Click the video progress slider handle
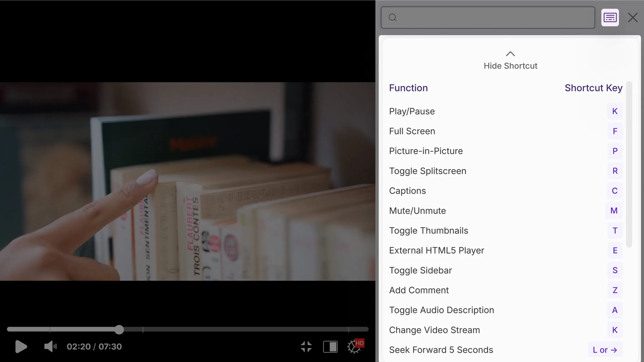This screenshot has width=644, height=362. [119, 329]
